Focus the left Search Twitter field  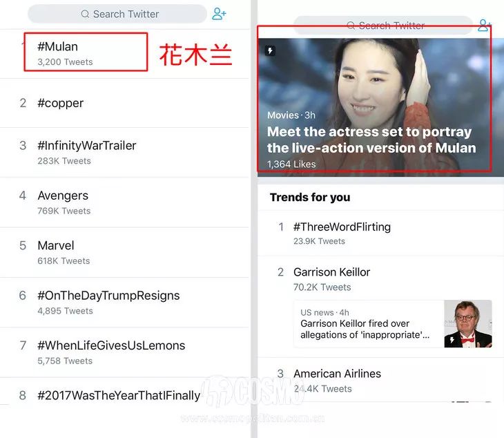[117, 14]
